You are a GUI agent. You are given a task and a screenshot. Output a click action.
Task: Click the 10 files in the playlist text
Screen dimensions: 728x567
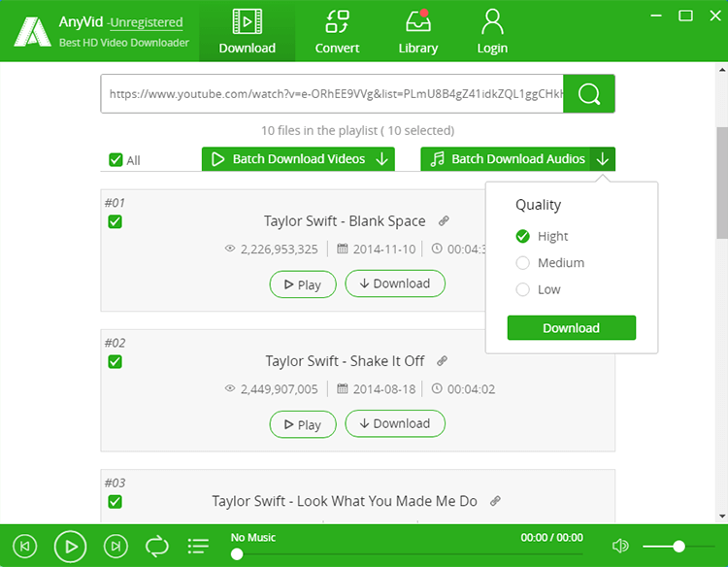[357, 130]
